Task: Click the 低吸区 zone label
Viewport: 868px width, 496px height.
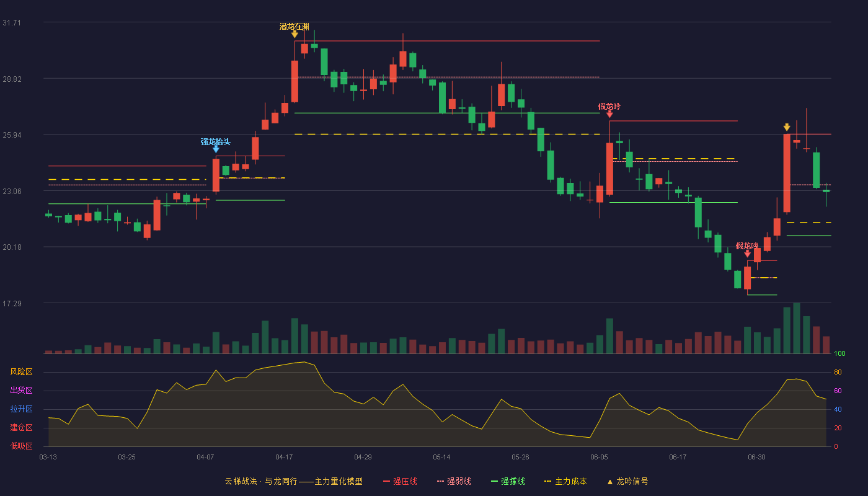Action: coord(21,446)
